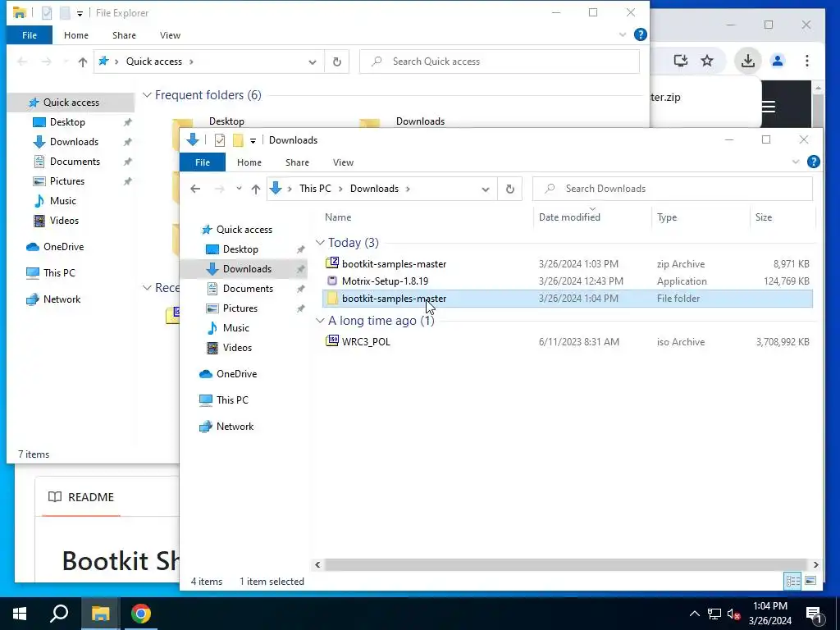Collapse the Today (3) group
The height and width of the screenshot is (630, 840).
[x=320, y=243]
